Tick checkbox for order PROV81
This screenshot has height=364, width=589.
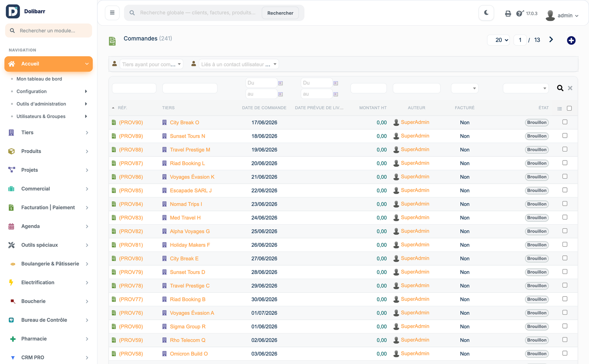tap(565, 244)
